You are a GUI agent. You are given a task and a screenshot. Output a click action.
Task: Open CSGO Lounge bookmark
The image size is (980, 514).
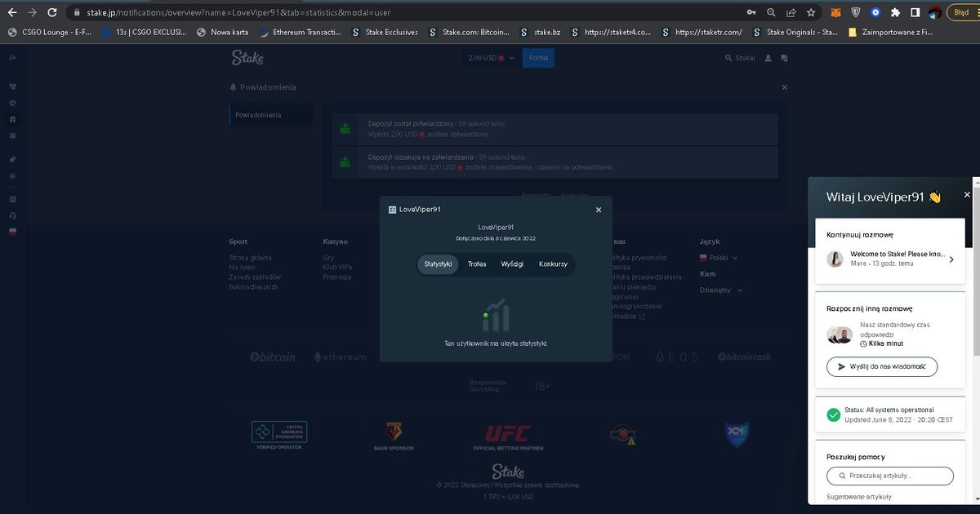51,33
